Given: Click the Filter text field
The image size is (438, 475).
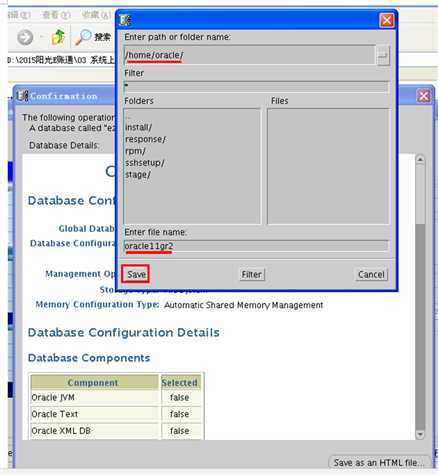Looking at the screenshot, I should [256, 87].
